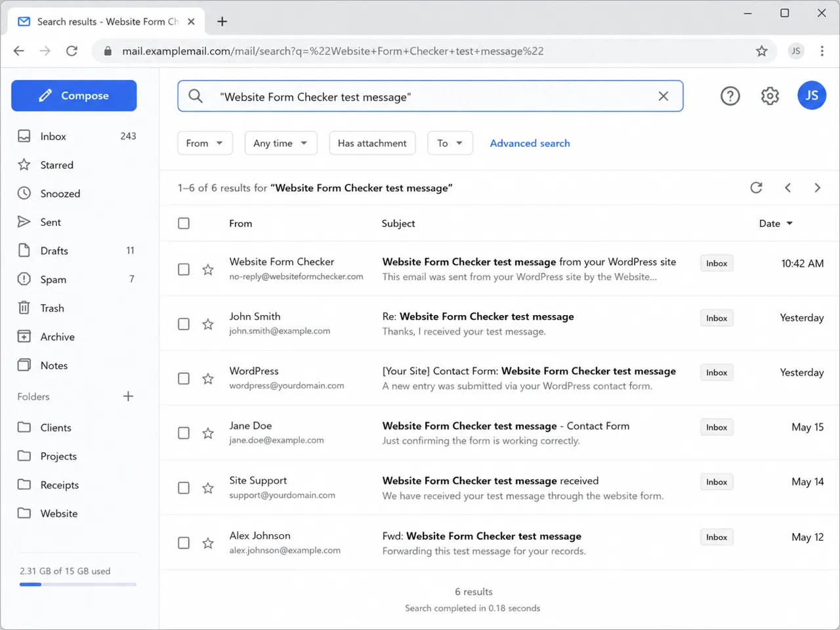Check the WordPress email checkbox

pyautogui.click(x=184, y=379)
